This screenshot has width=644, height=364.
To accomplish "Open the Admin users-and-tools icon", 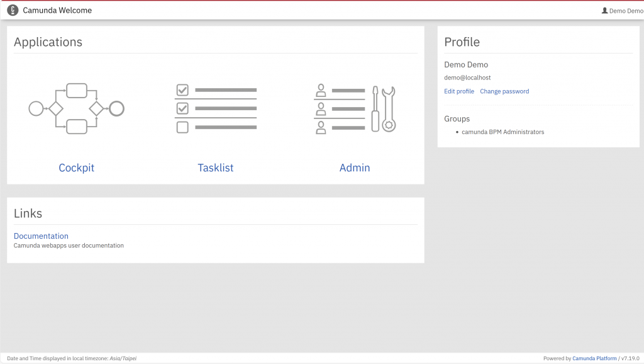I will 355,108.
